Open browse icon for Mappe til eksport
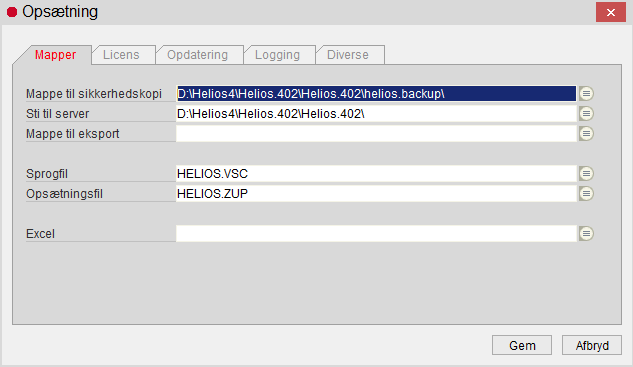 click(x=586, y=134)
